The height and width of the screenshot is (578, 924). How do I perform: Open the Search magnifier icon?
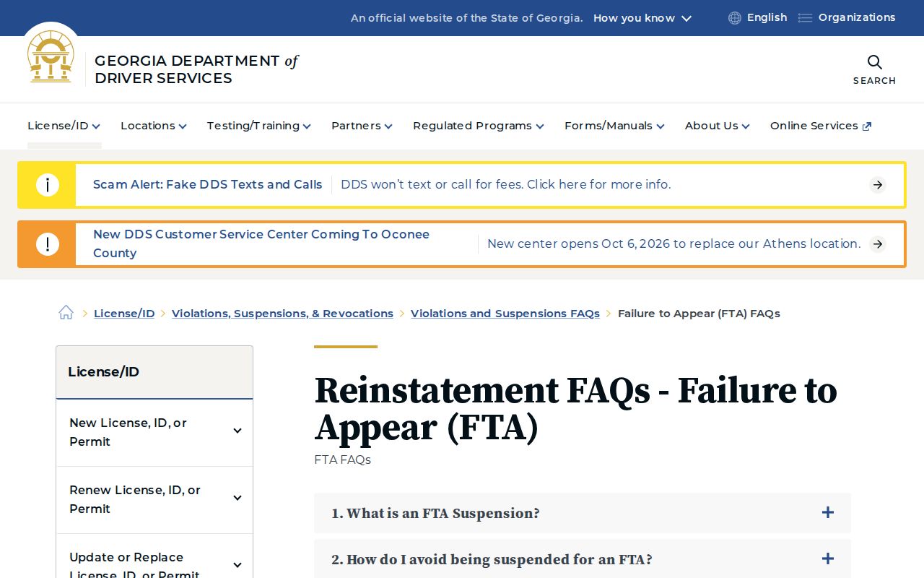[874, 62]
